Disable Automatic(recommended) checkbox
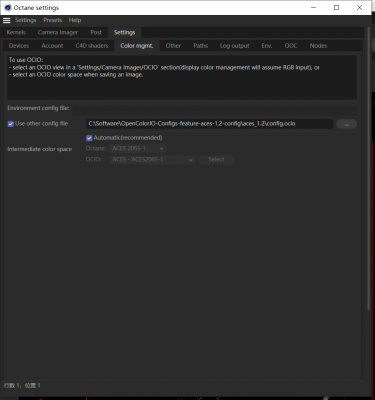 pos(89,138)
